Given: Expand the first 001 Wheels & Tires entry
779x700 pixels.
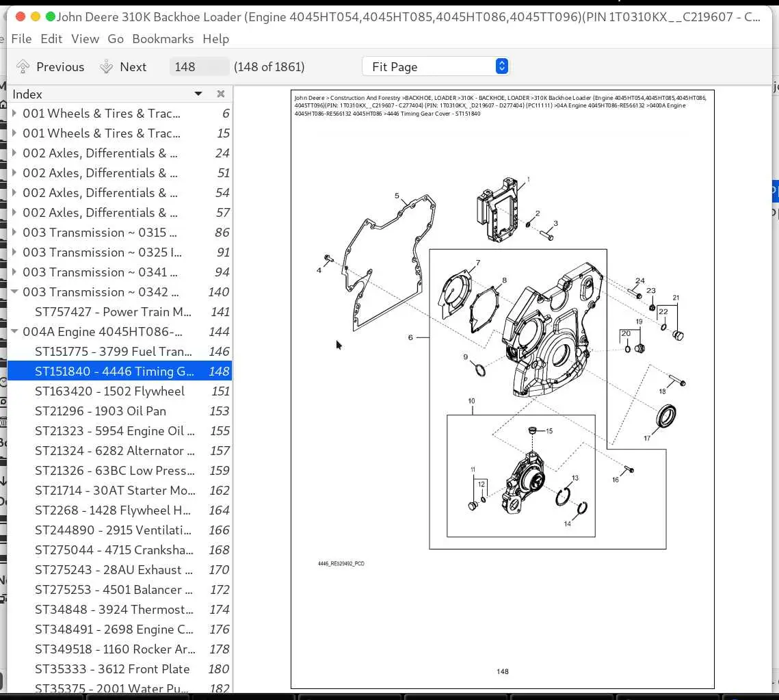Looking at the screenshot, I should 14,114.
